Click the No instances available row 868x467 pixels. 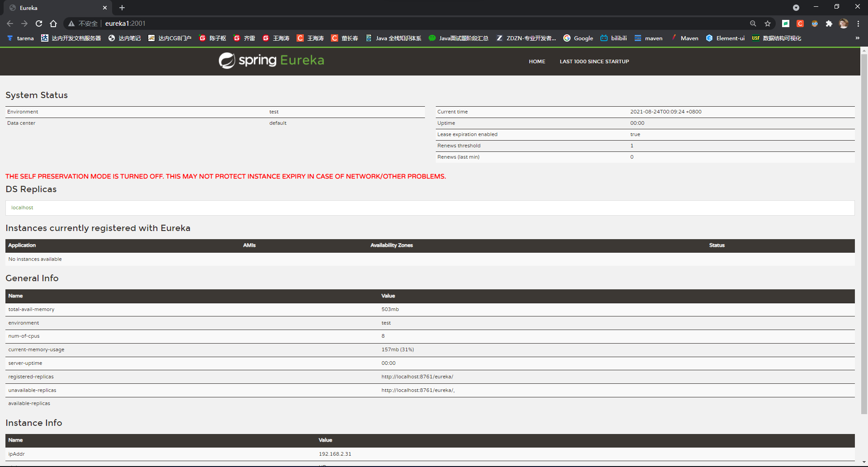[430, 259]
